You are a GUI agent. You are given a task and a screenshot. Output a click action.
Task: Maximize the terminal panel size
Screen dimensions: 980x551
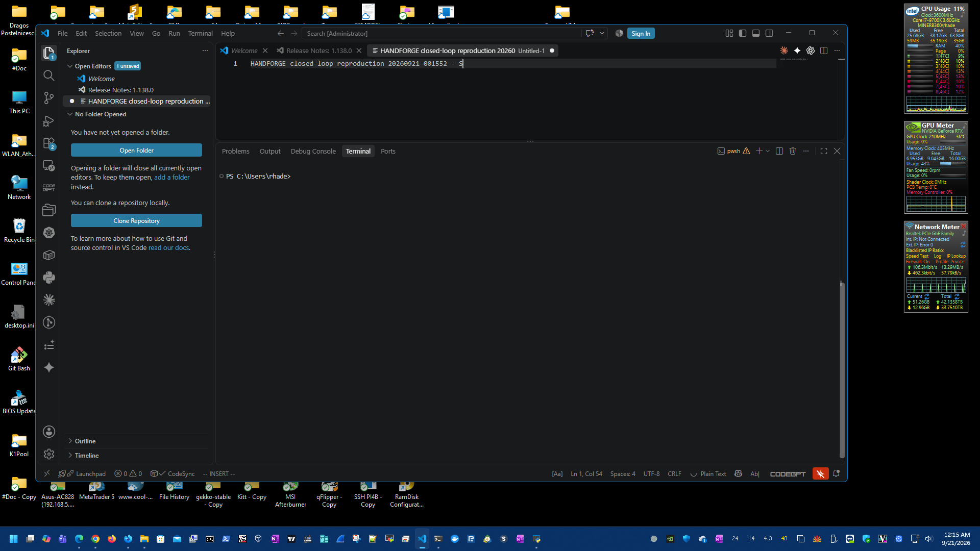click(824, 151)
